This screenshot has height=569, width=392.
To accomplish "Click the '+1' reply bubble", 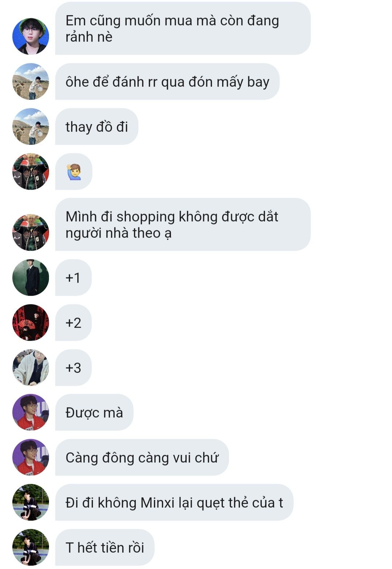I will [73, 277].
